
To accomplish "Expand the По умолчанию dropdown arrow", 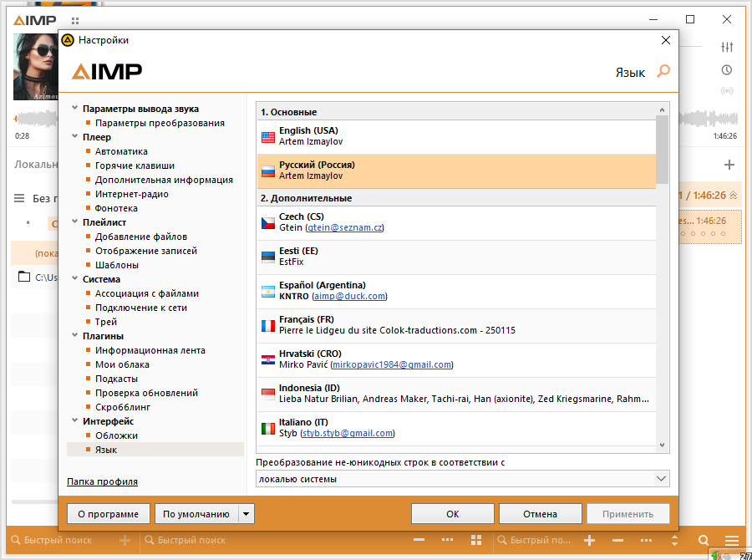I will 246,514.
